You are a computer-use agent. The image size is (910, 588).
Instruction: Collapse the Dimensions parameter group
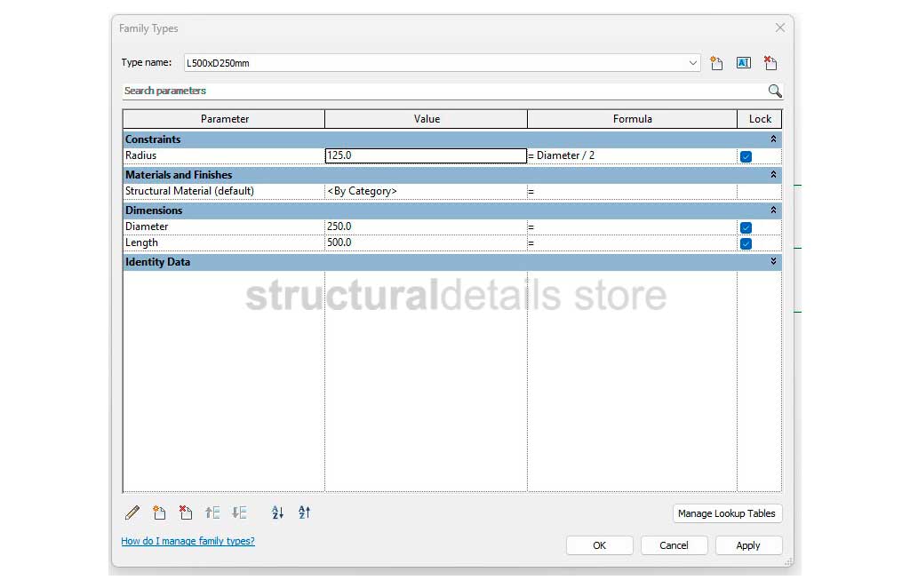pyautogui.click(x=773, y=211)
